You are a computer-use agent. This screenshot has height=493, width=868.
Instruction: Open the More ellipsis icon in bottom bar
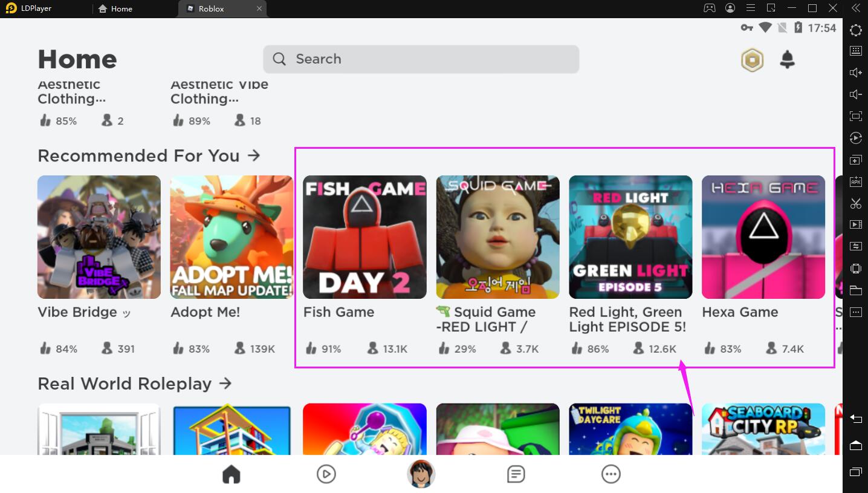pos(611,474)
